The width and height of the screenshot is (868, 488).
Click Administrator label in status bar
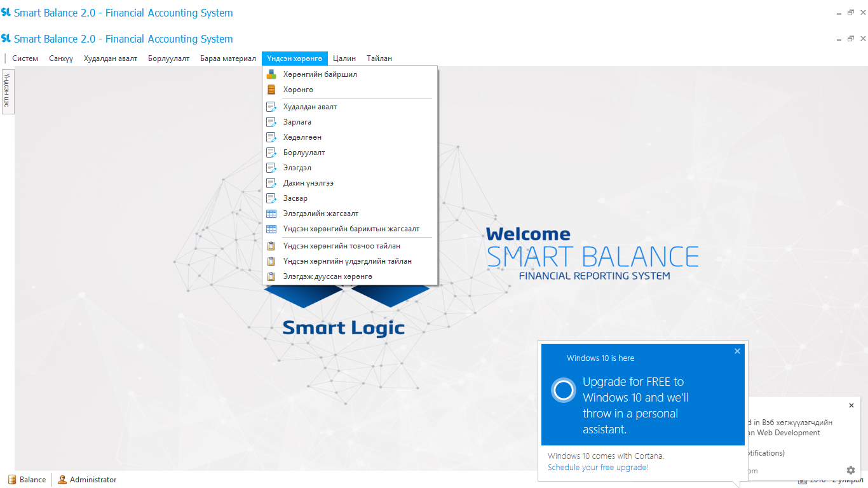(93, 480)
